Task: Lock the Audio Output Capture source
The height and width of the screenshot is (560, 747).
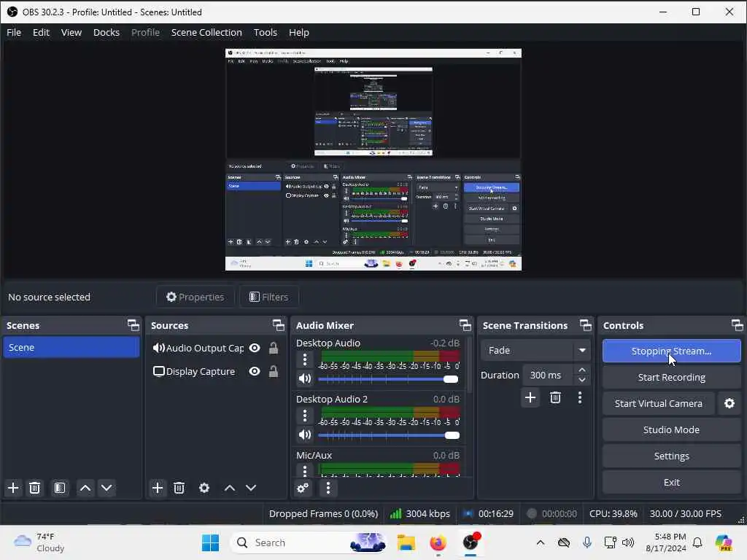Action: pos(274,348)
